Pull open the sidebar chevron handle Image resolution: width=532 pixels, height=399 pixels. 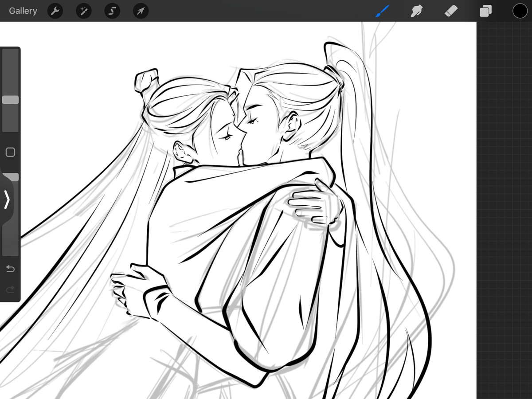[x=7, y=200]
